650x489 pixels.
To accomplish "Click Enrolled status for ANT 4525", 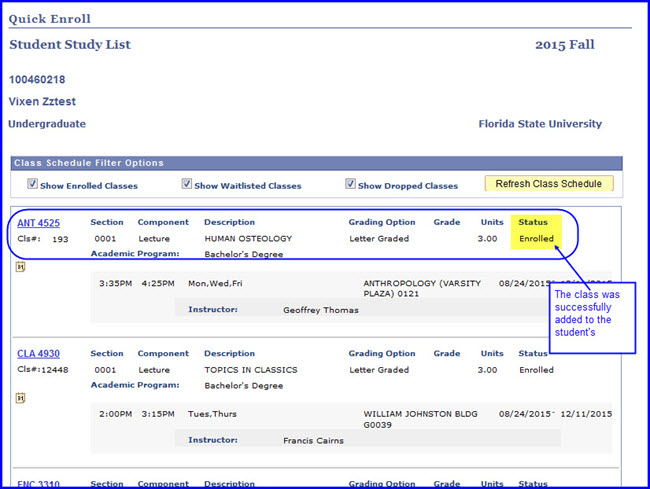I will click(x=536, y=239).
